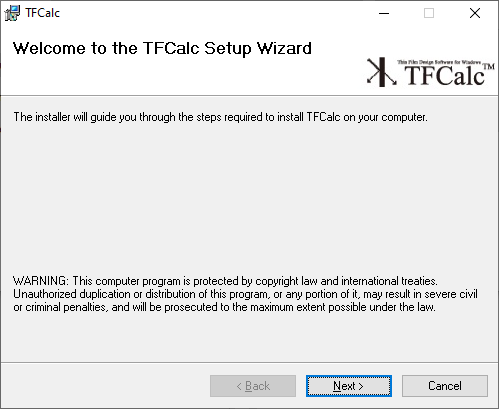Click the Unauthorized duplication text line
499x409 pixels.
tap(245, 294)
